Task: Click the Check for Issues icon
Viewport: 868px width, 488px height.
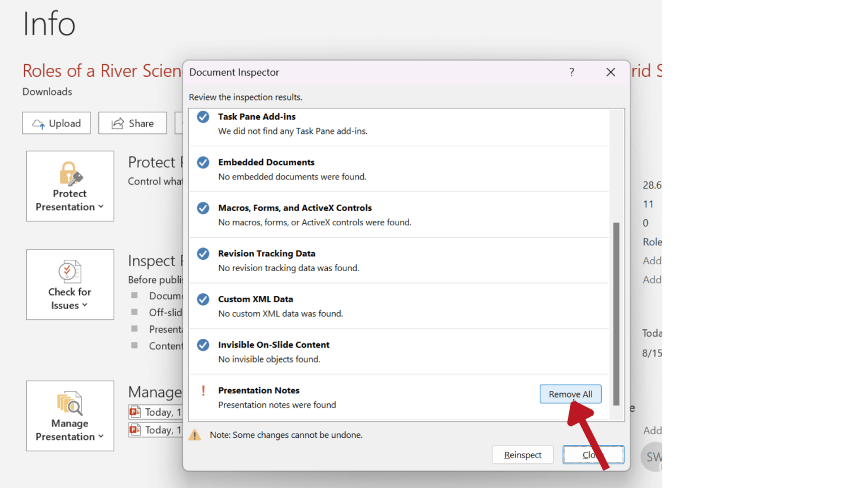Action: (70, 272)
